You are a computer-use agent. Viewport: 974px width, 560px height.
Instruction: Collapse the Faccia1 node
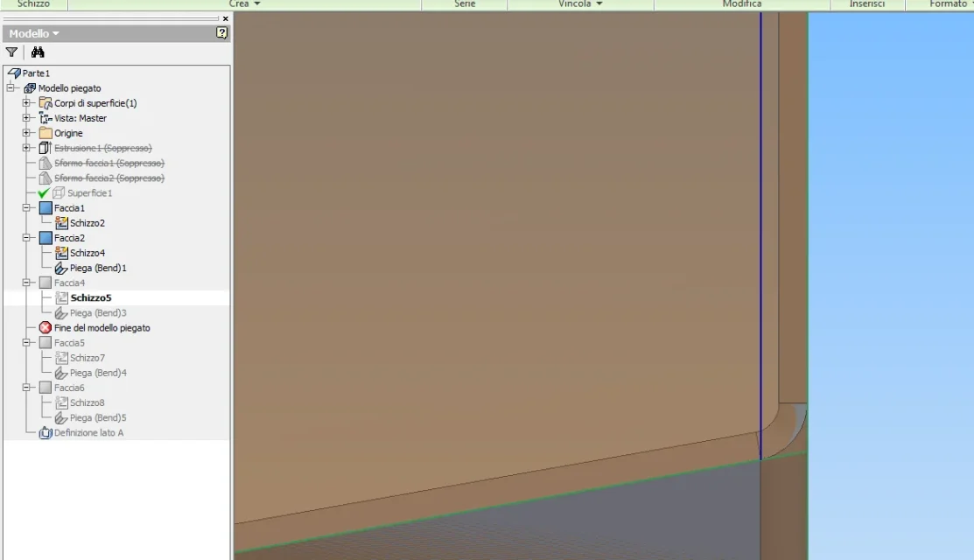tap(26, 208)
